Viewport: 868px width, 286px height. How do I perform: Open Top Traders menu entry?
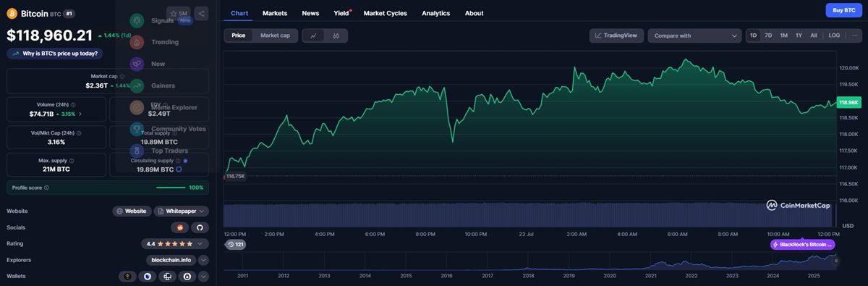click(x=170, y=151)
